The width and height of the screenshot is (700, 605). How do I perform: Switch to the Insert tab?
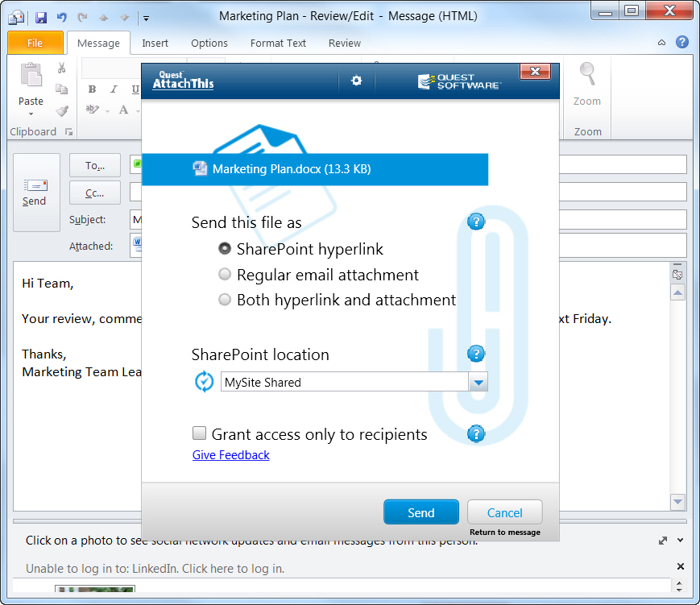(x=155, y=44)
